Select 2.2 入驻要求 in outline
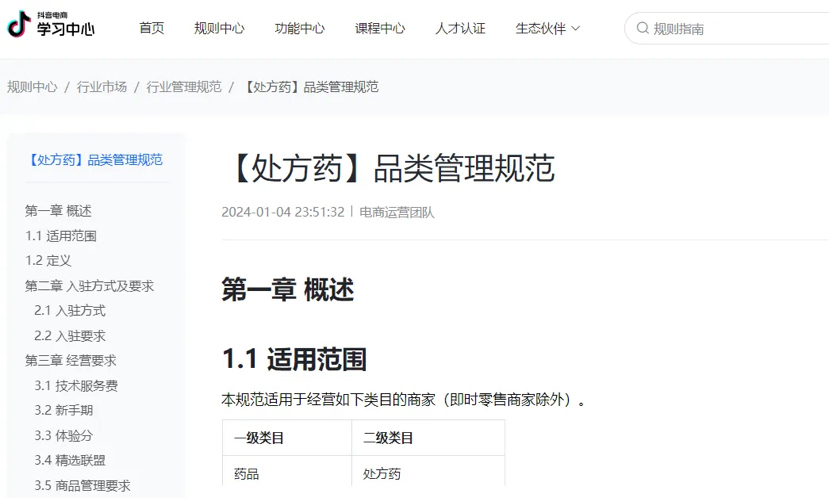 70,336
